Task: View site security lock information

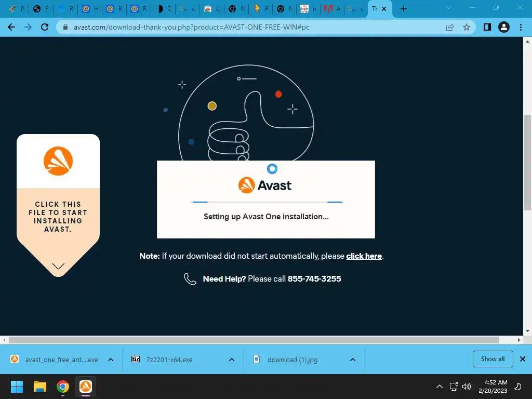Action: (65, 27)
